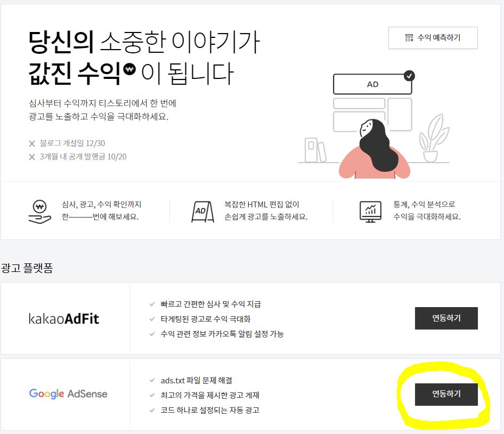This screenshot has height=434, width=504.
Task: Click text 타게팅된 광고로 수익 극대화
Action: [x=206, y=319]
